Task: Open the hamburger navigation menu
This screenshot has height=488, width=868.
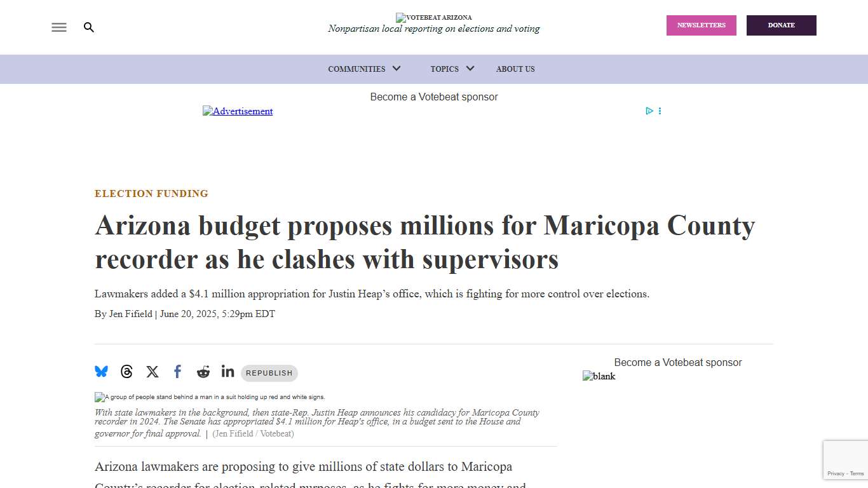Action: click(x=58, y=27)
